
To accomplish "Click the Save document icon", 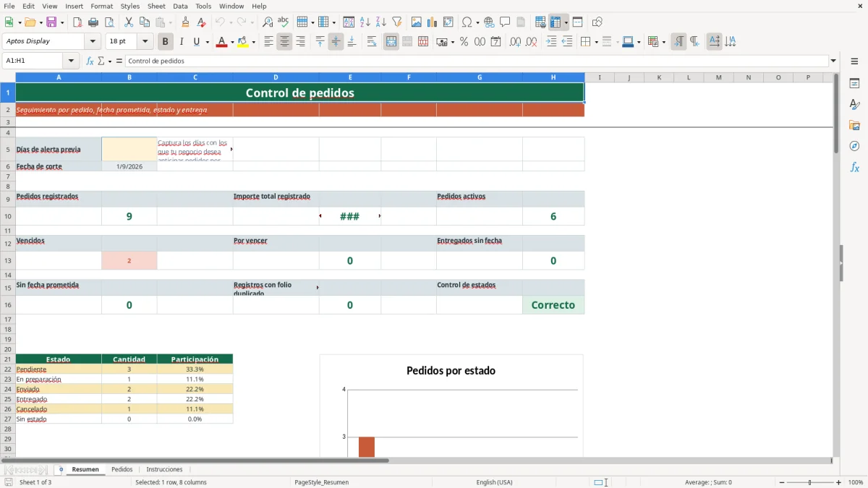I will click(51, 22).
